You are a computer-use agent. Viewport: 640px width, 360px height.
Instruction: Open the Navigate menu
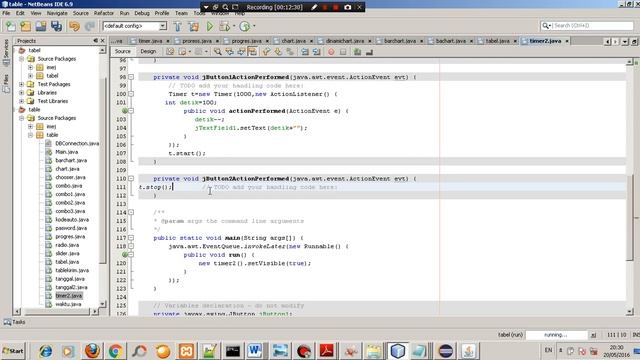57,13
